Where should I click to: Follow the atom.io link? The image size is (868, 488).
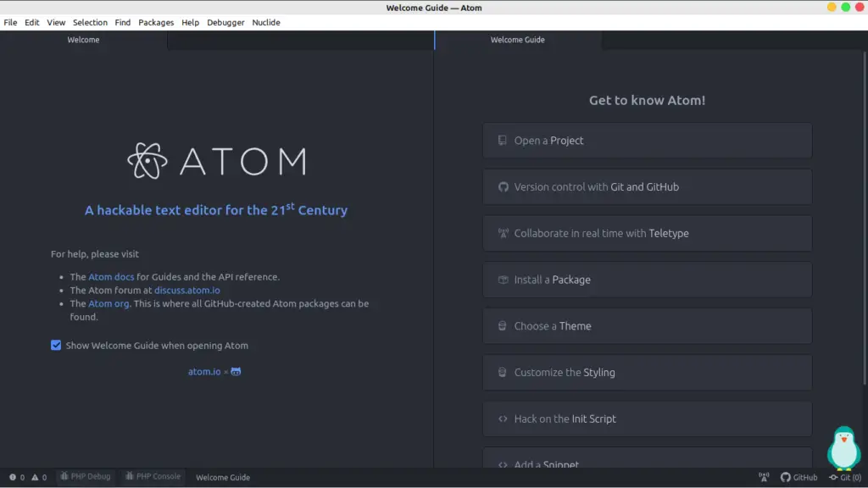(x=204, y=372)
